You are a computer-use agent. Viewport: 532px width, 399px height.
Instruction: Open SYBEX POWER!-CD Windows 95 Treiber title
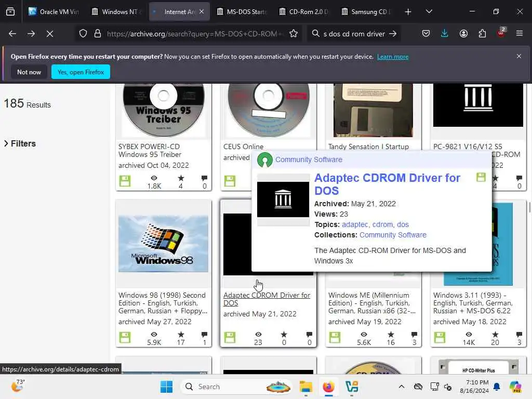[x=150, y=150]
